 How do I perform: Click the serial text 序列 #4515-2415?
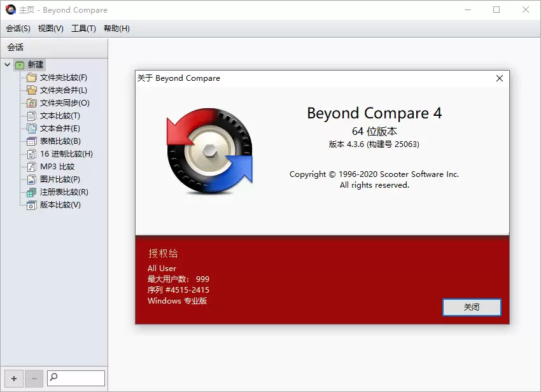tap(178, 290)
